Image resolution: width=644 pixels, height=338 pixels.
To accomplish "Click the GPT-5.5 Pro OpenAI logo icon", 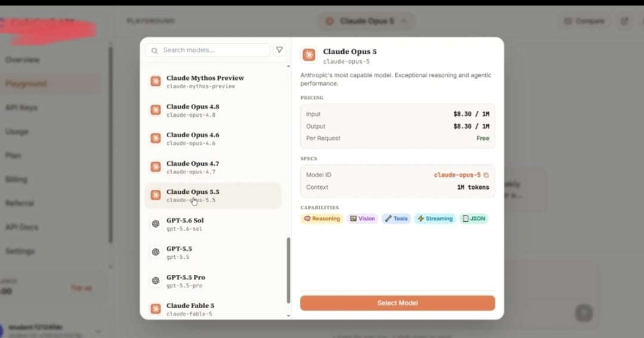I will (x=156, y=281).
